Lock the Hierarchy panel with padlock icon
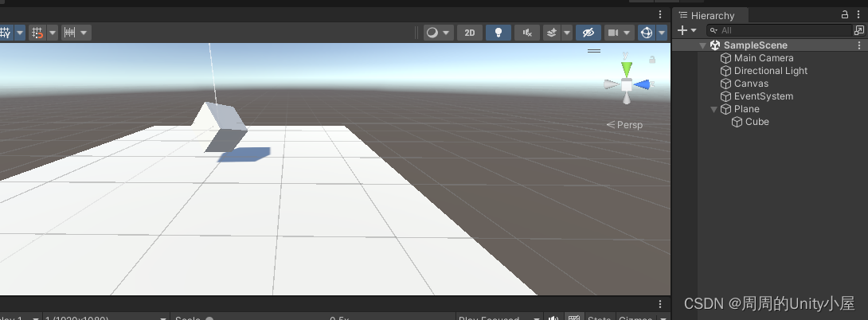Viewport: 868px width, 320px height. click(x=845, y=15)
